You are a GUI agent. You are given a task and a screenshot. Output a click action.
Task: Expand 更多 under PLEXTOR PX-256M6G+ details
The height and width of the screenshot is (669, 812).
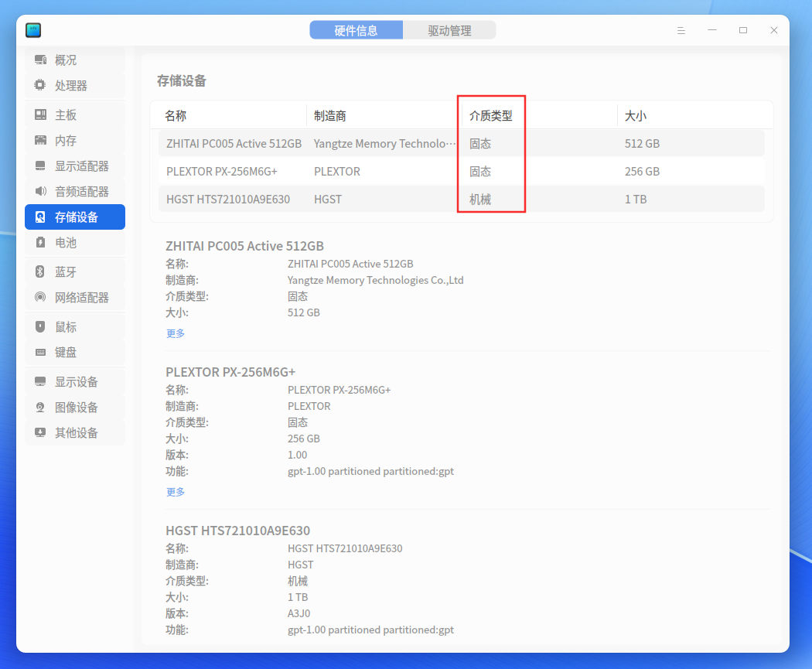[x=176, y=492]
